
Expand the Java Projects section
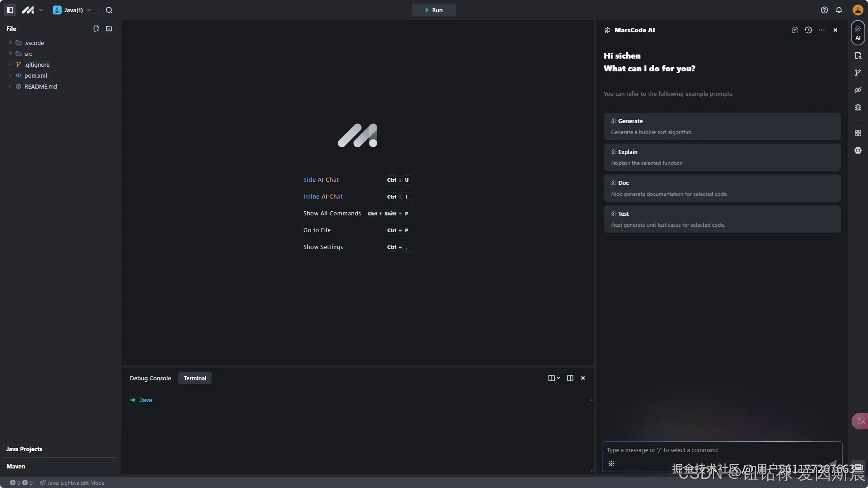pyautogui.click(x=60, y=449)
